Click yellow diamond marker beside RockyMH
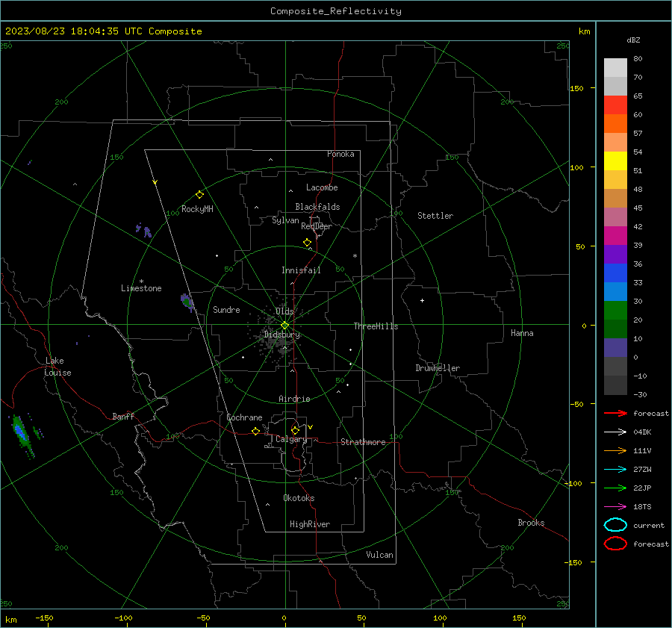672x628 pixels. tap(199, 195)
